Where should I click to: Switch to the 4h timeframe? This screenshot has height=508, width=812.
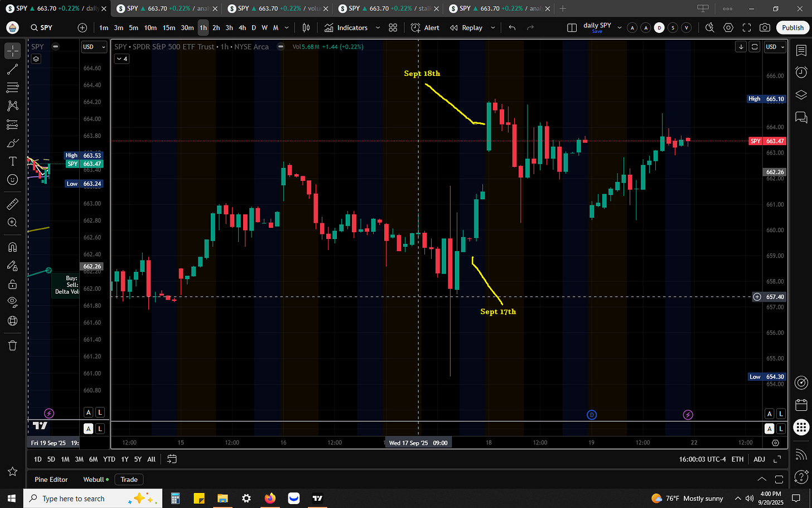(242, 27)
